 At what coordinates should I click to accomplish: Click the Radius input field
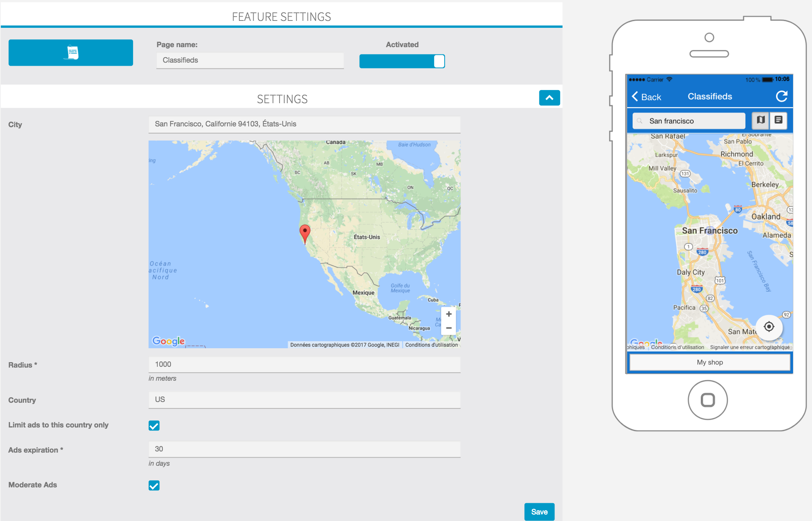pos(304,364)
